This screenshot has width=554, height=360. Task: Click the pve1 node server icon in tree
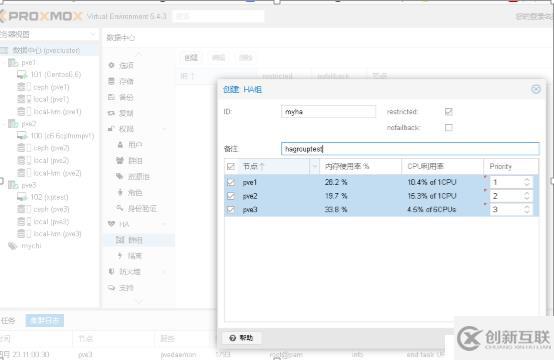click(13, 63)
